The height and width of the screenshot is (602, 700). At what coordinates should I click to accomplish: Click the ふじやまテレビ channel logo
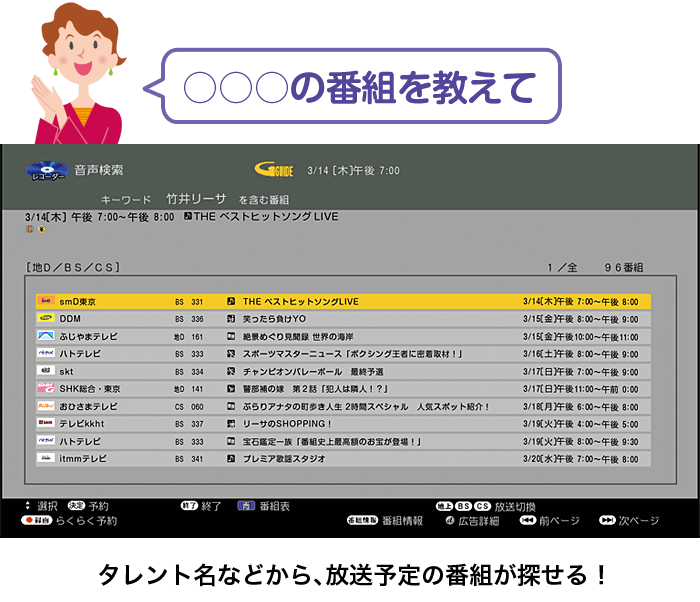46,336
